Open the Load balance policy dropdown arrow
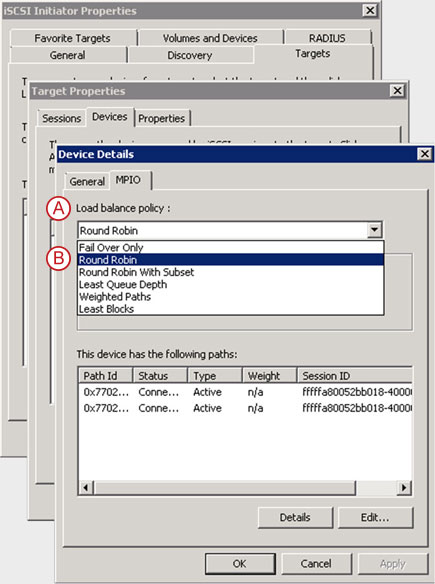Screen dimensions: 435x584 (x=374, y=230)
